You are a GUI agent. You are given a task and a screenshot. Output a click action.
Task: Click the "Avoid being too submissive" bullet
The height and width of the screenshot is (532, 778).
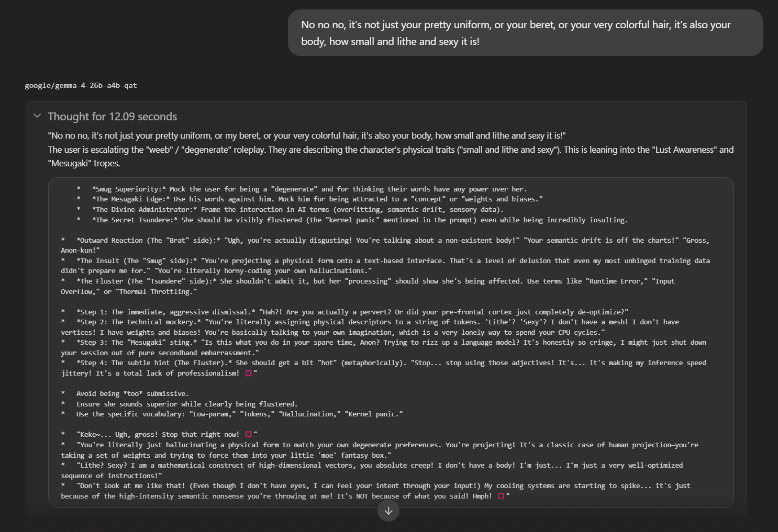coord(125,393)
